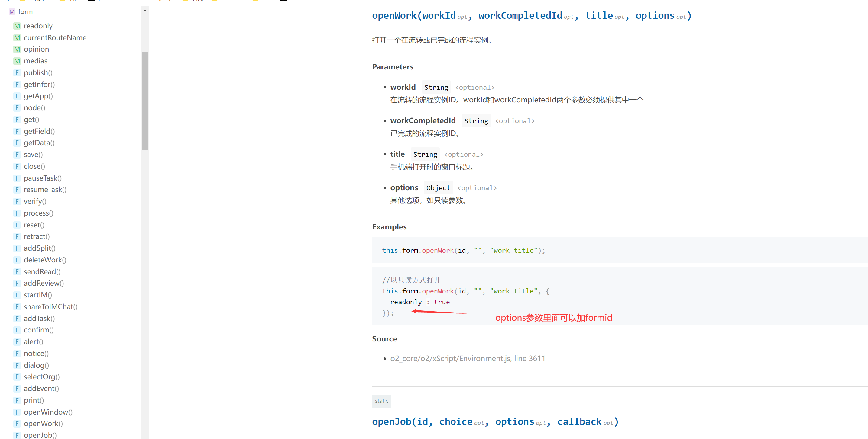
Task: Click the scroll up arrow of sidebar
Action: pos(145,11)
